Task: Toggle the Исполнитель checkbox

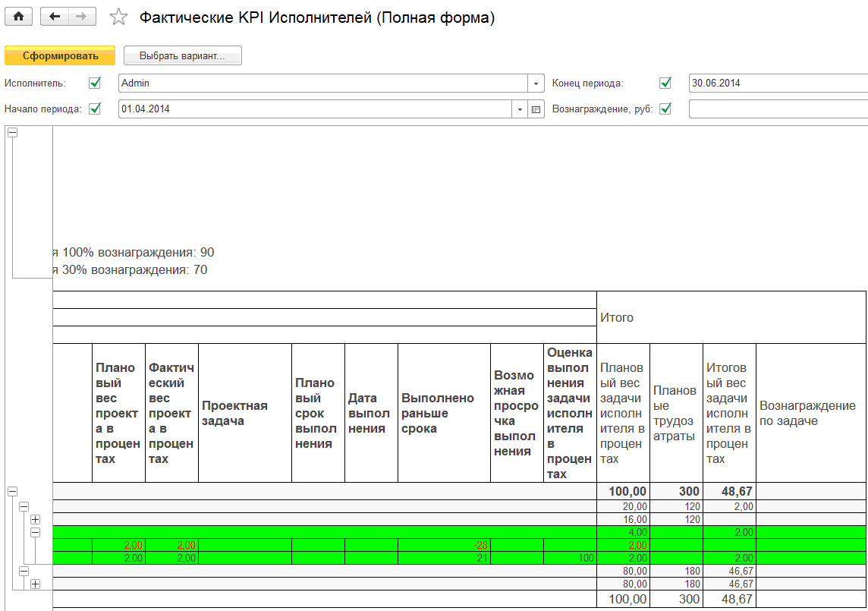Action: tap(95, 83)
